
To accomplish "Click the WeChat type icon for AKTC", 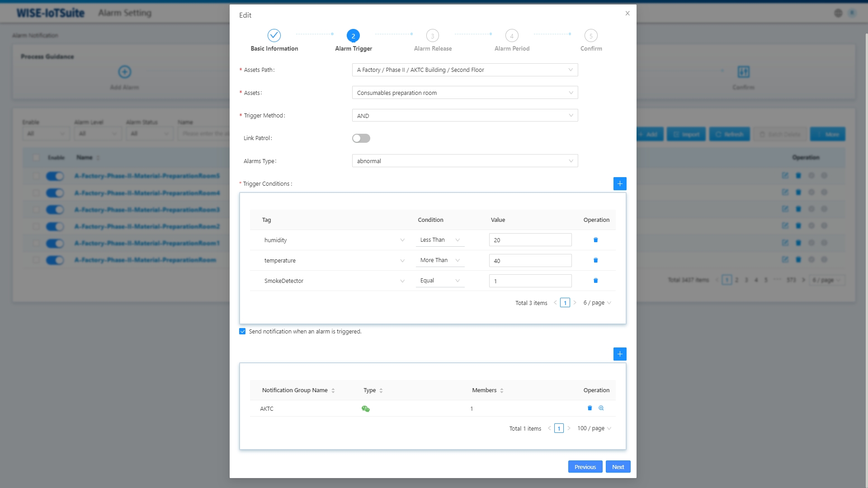I will [x=366, y=408].
